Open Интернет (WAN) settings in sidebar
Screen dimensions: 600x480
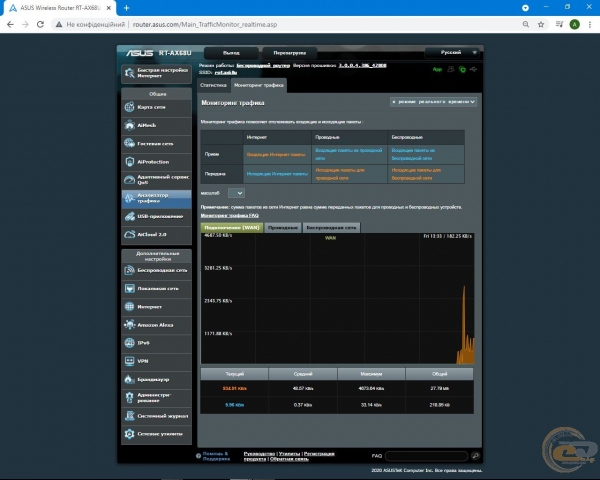click(157, 307)
